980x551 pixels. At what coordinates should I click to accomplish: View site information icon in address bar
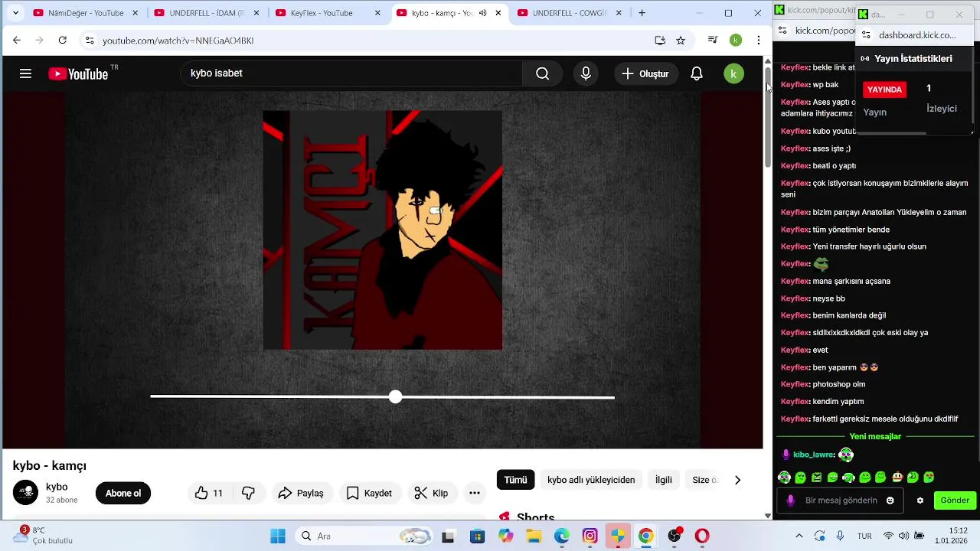pyautogui.click(x=90, y=40)
